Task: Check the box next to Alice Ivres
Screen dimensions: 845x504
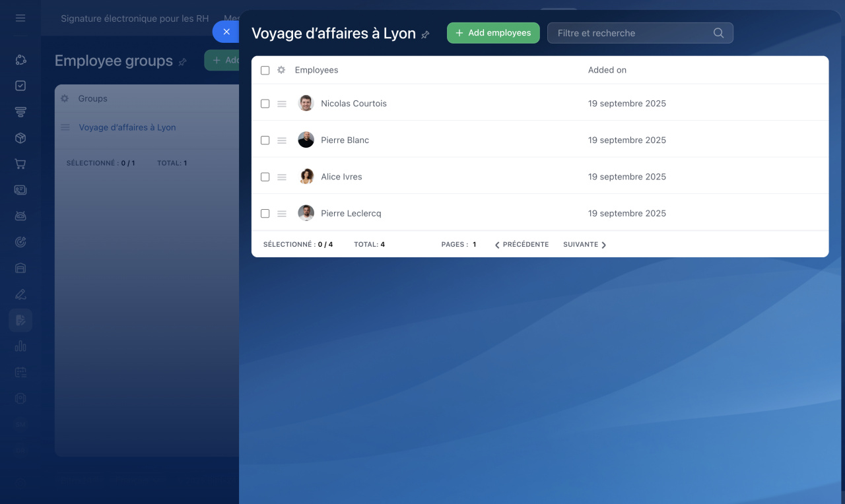Action: tap(265, 177)
